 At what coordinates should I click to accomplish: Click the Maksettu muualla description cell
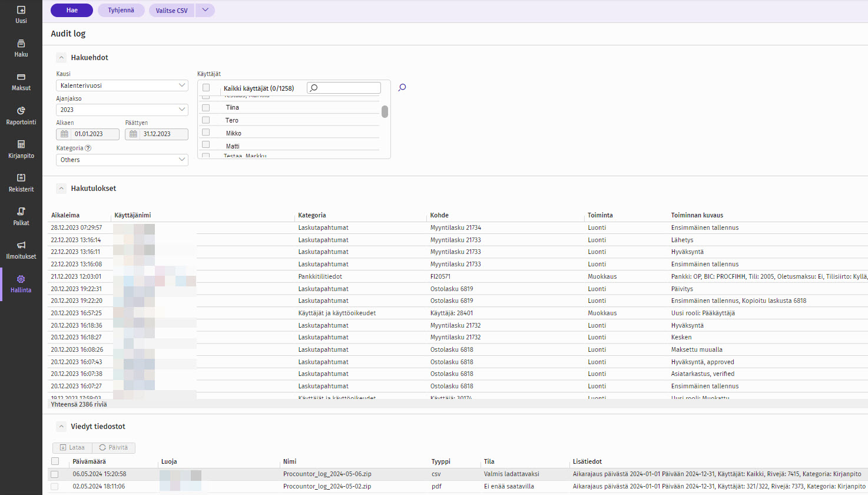coord(697,349)
